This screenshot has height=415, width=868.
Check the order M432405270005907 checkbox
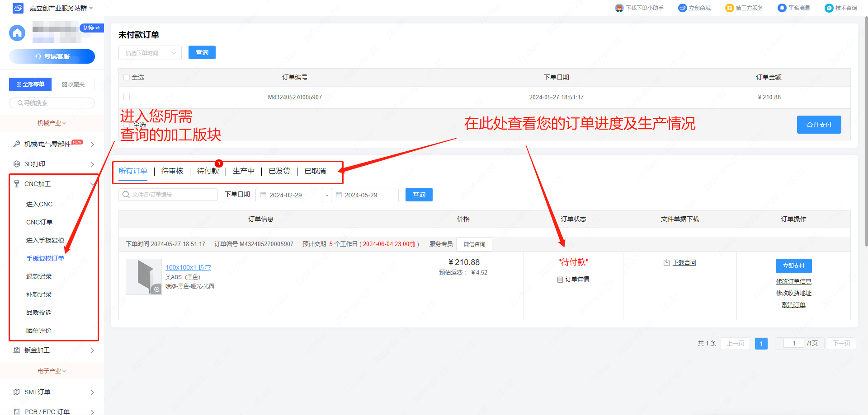[x=127, y=97]
